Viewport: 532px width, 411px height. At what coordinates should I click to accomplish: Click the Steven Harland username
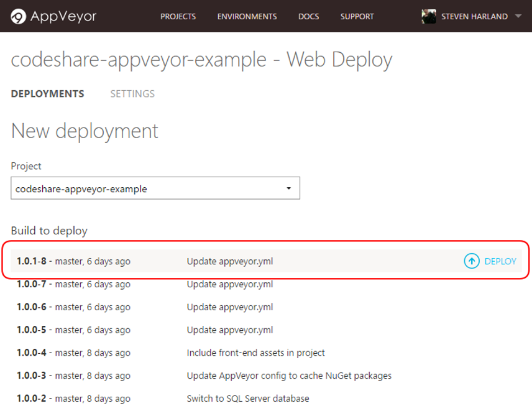pyautogui.click(x=474, y=16)
